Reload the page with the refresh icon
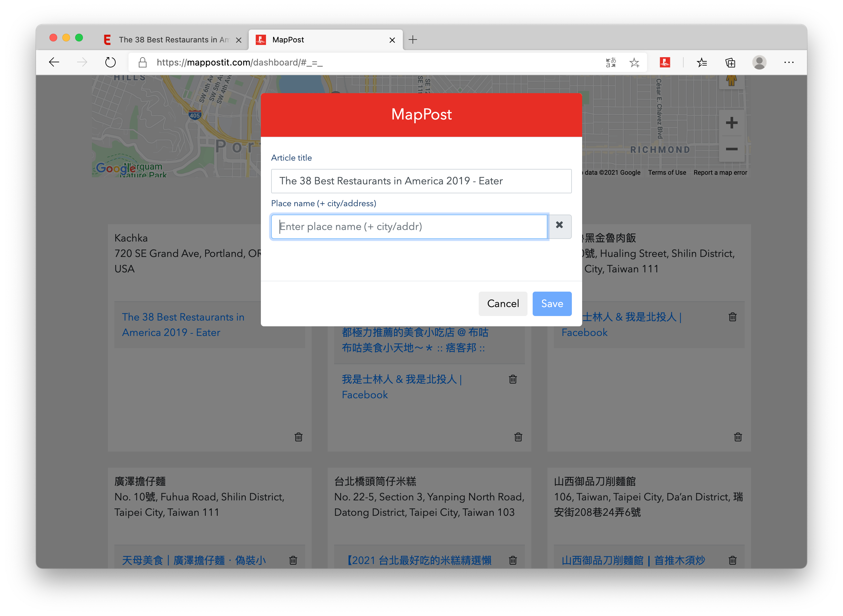The width and height of the screenshot is (843, 616). click(111, 62)
